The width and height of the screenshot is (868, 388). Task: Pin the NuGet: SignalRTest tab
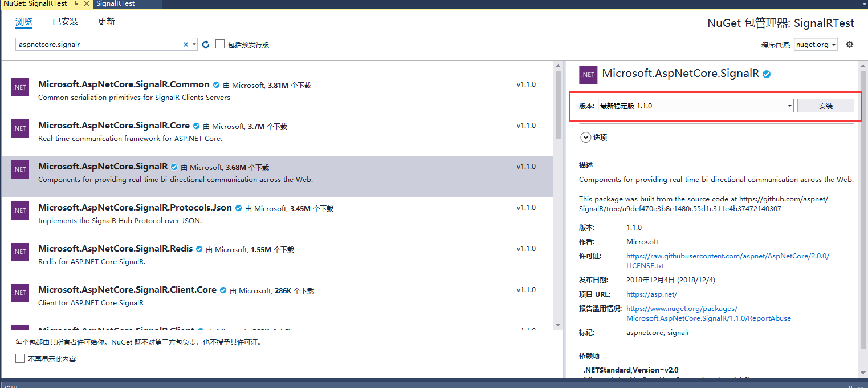pyautogui.click(x=76, y=4)
